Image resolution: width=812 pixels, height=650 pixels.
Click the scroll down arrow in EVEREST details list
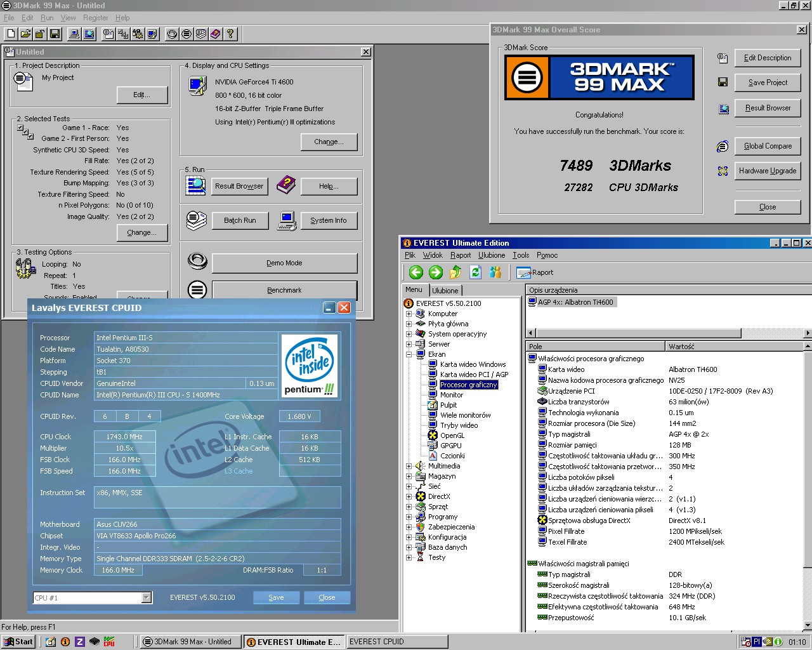[x=808, y=626]
